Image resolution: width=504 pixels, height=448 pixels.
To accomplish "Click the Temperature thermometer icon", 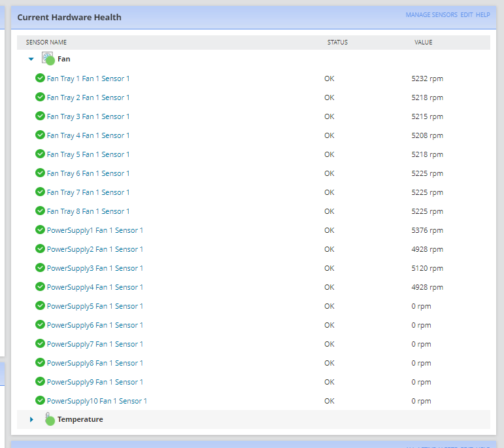I will (x=50, y=419).
